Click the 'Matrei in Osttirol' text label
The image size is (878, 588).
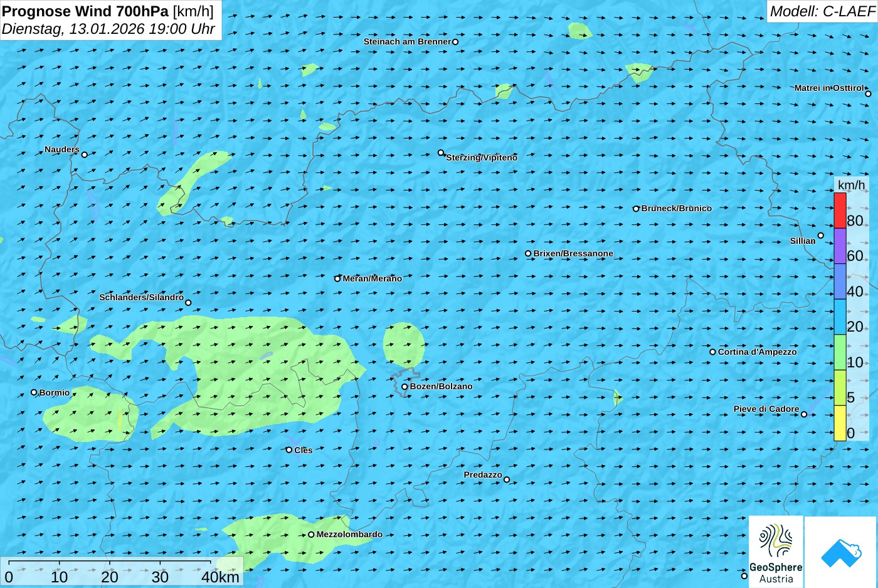coord(829,88)
